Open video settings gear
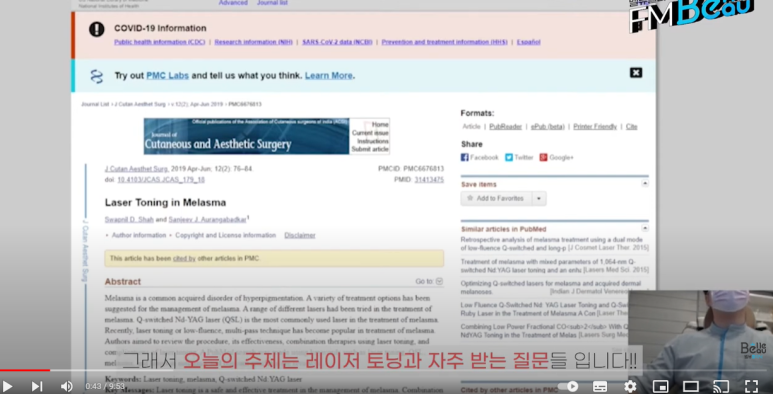Viewport: 773px width, 394px height. (x=630, y=386)
